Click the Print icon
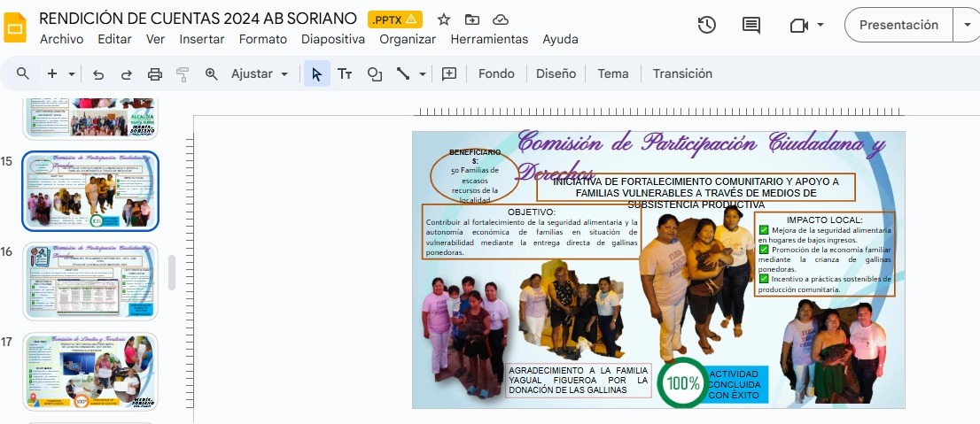Screen dimensions: 980x424 (155, 74)
